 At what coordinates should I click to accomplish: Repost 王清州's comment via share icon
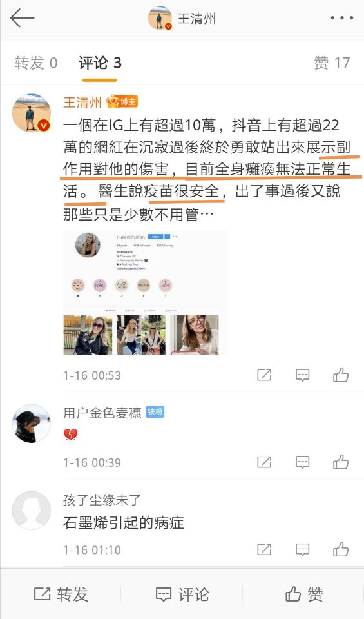[x=264, y=375]
